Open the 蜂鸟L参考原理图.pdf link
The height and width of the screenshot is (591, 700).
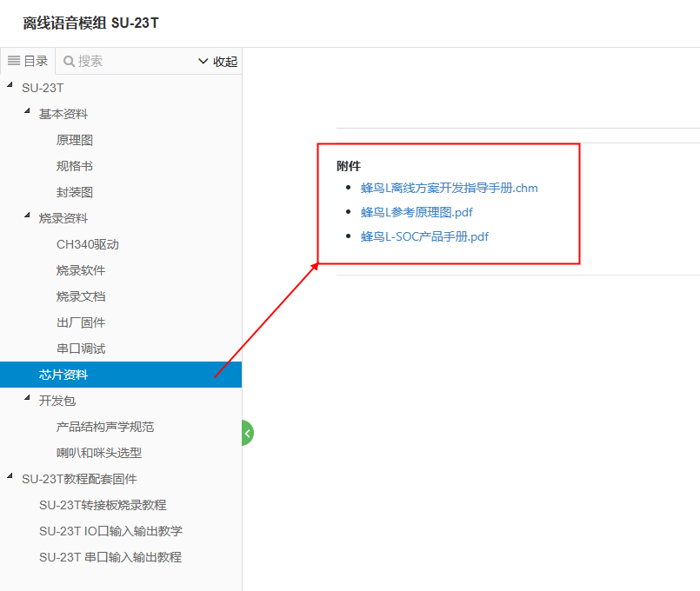point(417,212)
